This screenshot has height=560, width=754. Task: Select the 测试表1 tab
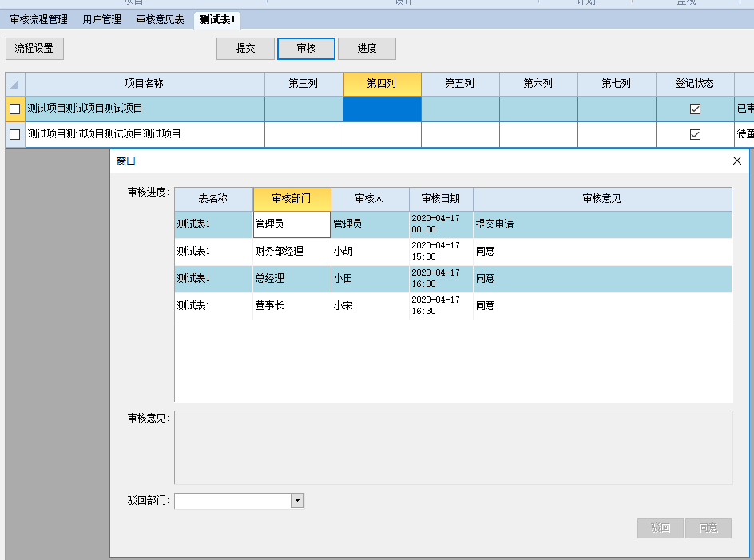tap(217, 20)
